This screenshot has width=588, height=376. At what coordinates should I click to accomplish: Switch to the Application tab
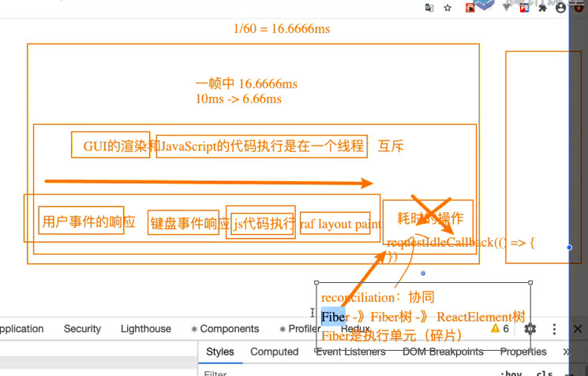(x=21, y=329)
